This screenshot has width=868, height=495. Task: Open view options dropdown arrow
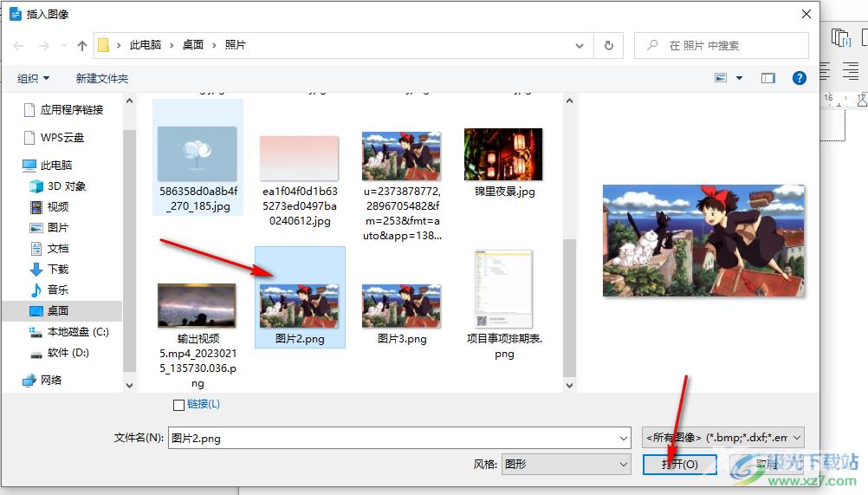pos(739,78)
